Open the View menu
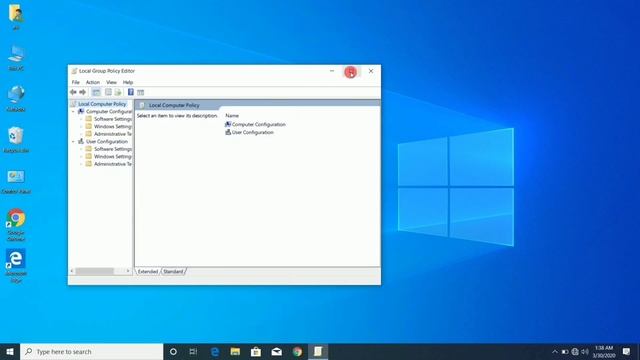Screen dimensions: 640x360 (x=111, y=82)
